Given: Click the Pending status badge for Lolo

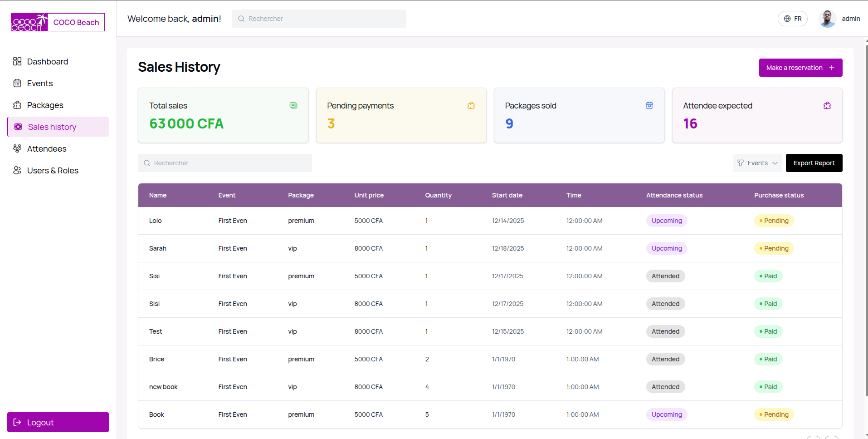Looking at the screenshot, I should click(774, 221).
